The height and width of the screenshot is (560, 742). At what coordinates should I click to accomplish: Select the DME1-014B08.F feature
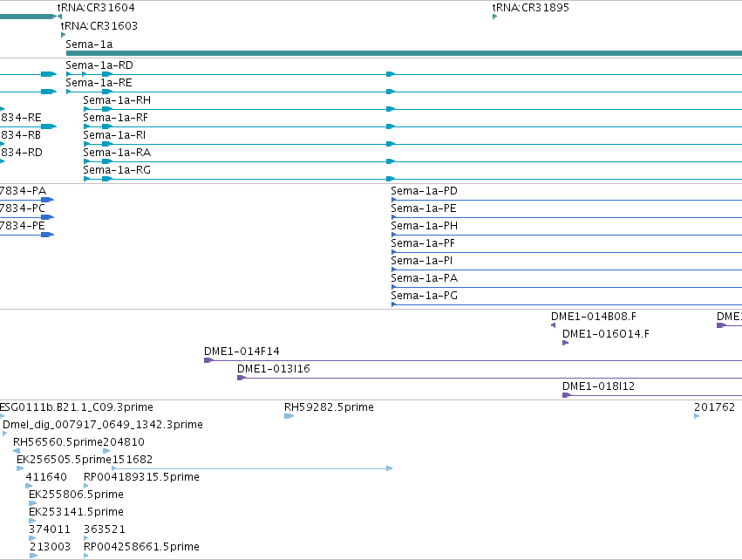point(594,317)
